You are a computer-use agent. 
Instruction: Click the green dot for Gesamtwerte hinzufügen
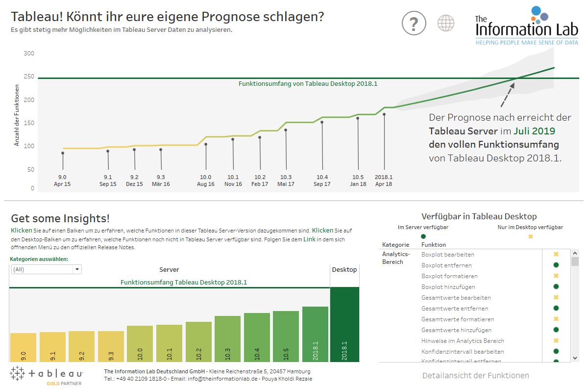click(x=556, y=330)
